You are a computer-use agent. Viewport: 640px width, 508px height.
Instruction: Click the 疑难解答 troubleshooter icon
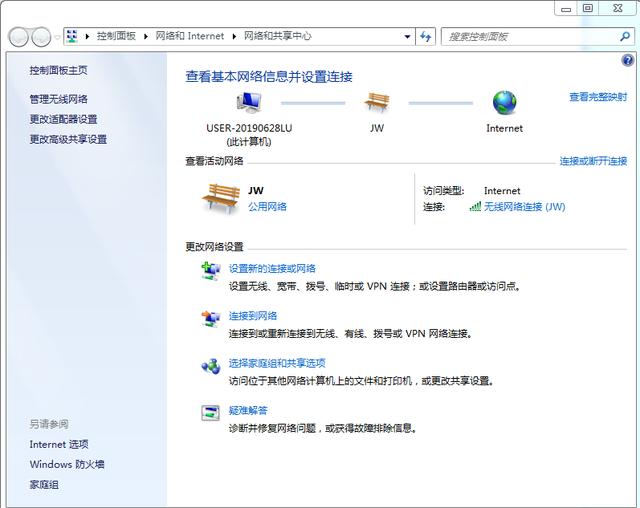[211, 413]
